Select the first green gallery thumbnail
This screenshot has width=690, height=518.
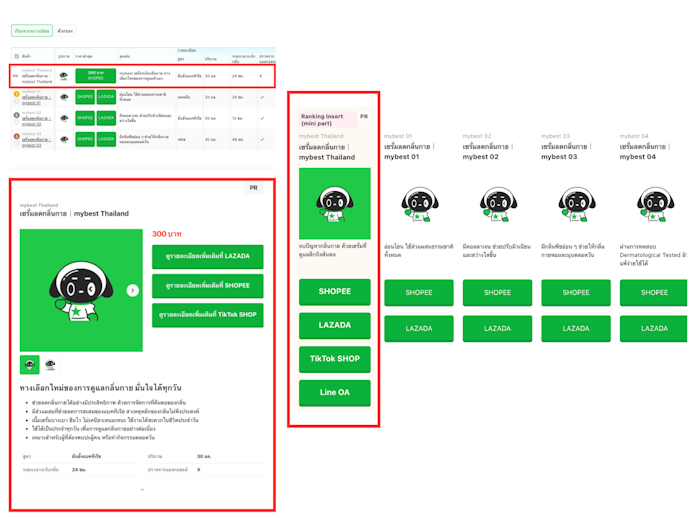[x=29, y=364]
